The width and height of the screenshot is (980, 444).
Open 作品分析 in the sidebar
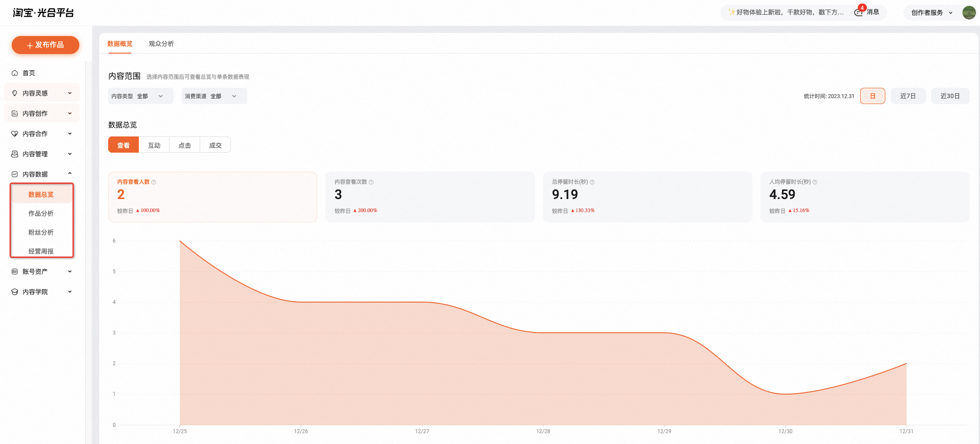coord(41,213)
